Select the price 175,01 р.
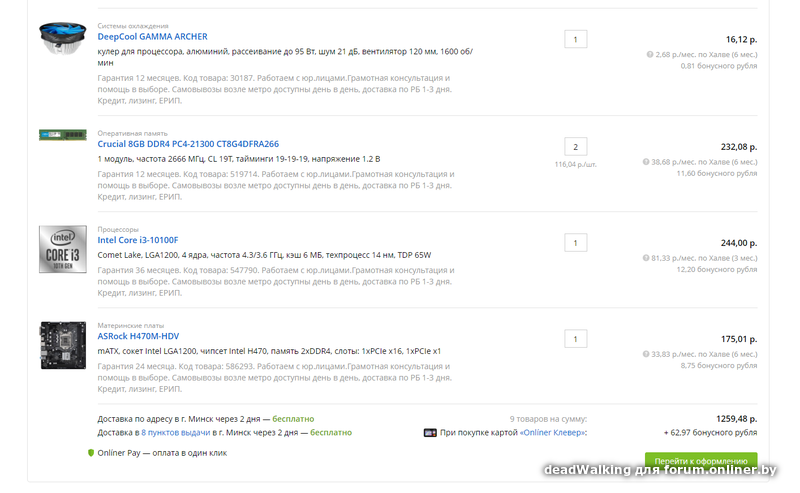Viewport: 800px width, 493px height. (x=739, y=339)
